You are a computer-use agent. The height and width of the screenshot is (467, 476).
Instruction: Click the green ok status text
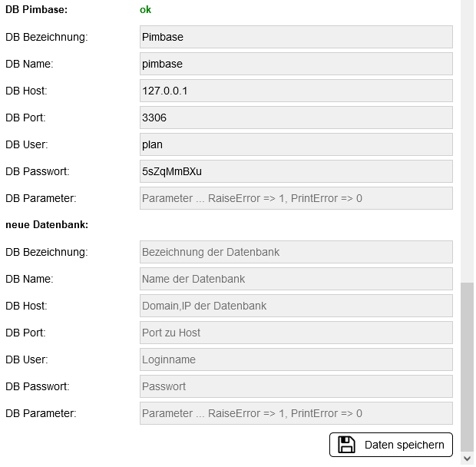[145, 10]
